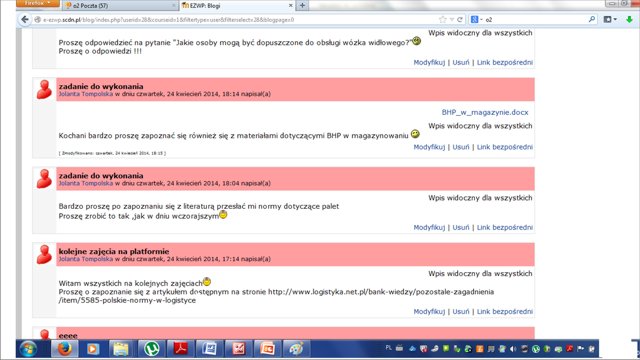This screenshot has width=640, height=360.
Task: Open the Windows Start menu orb
Action: click(x=29, y=349)
